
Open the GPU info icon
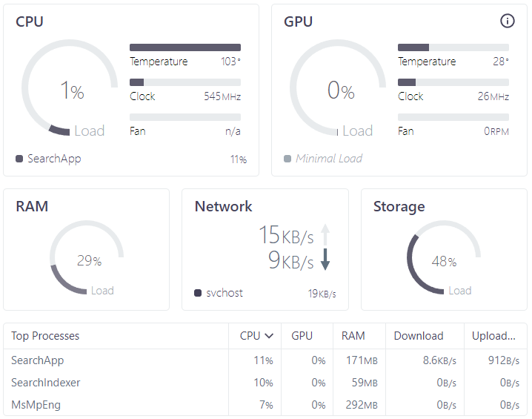point(508,21)
